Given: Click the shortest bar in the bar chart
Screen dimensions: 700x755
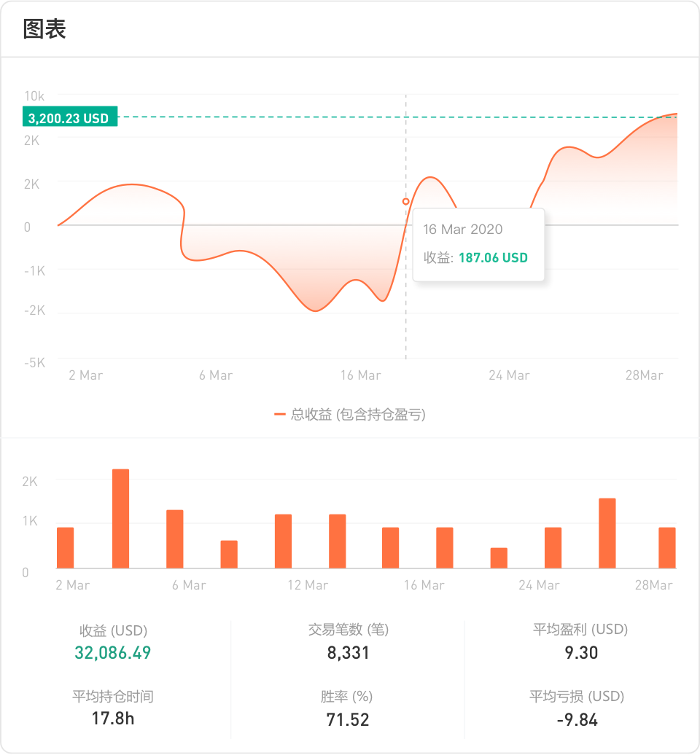Looking at the screenshot, I should [499, 558].
